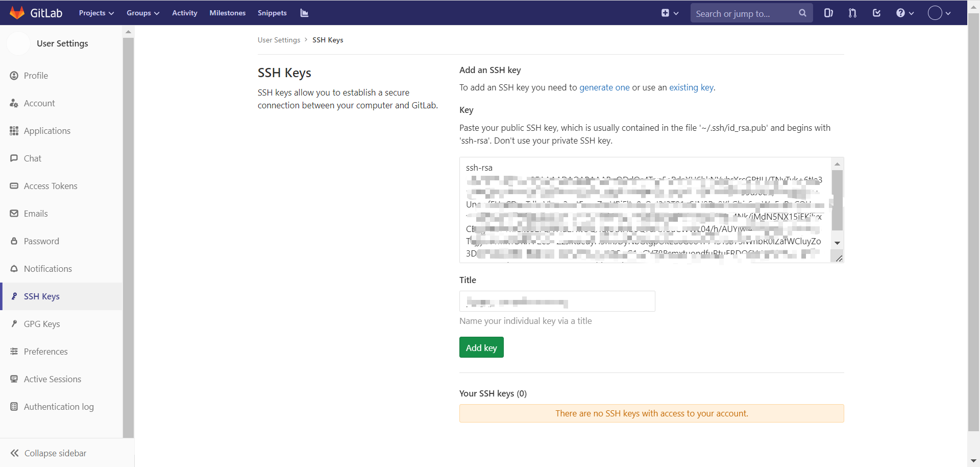Click the key textarea resize handle
Image resolution: width=980 pixels, height=467 pixels.
click(839, 259)
